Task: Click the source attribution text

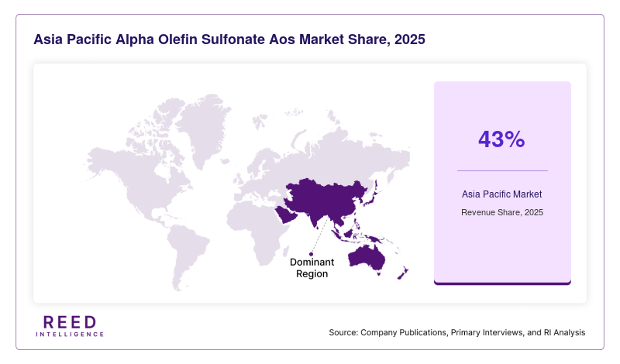Action: [457, 332]
